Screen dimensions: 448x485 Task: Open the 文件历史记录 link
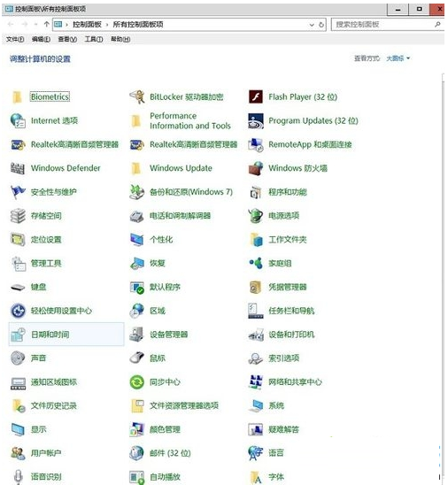click(x=53, y=405)
